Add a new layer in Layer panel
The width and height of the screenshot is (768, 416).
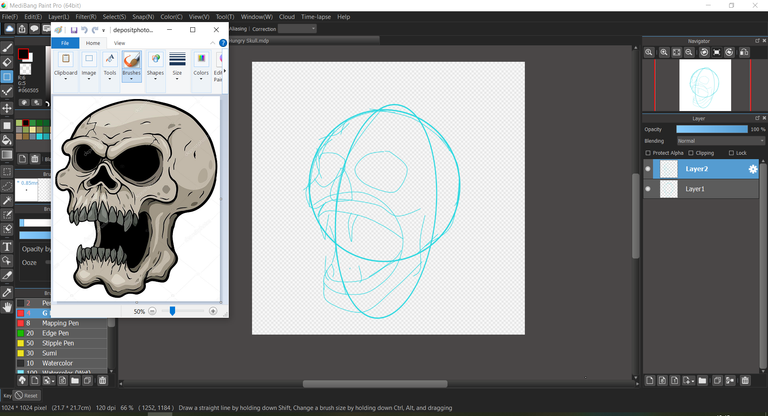pyautogui.click(x=650, y=380)
